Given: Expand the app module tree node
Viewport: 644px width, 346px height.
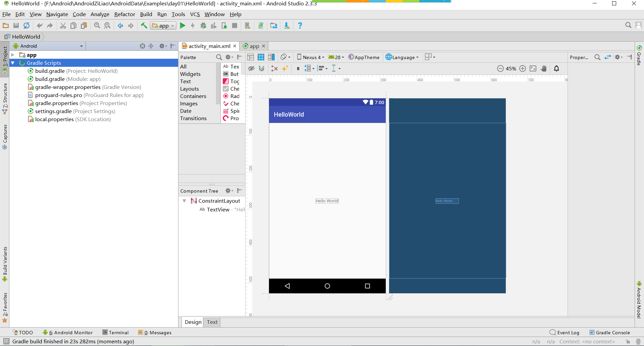Looking at the screenshot, I should pos(13,55).
